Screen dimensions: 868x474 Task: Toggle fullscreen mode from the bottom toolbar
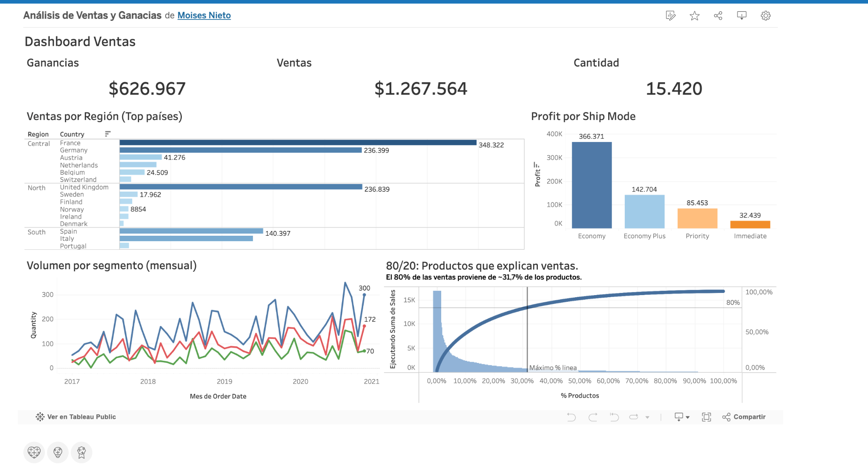[x=706, y=417]
